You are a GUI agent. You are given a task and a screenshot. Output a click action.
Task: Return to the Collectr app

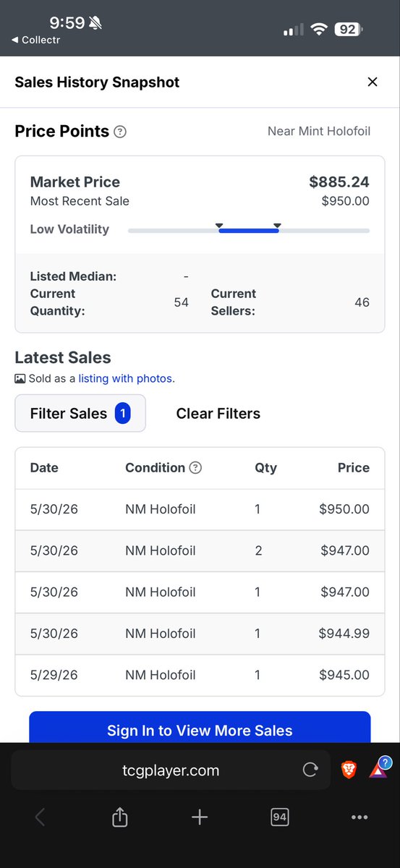(35, 40)
